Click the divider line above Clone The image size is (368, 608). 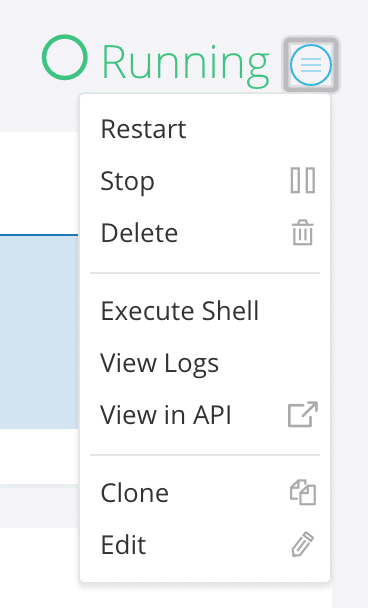[x=205, y=454]
